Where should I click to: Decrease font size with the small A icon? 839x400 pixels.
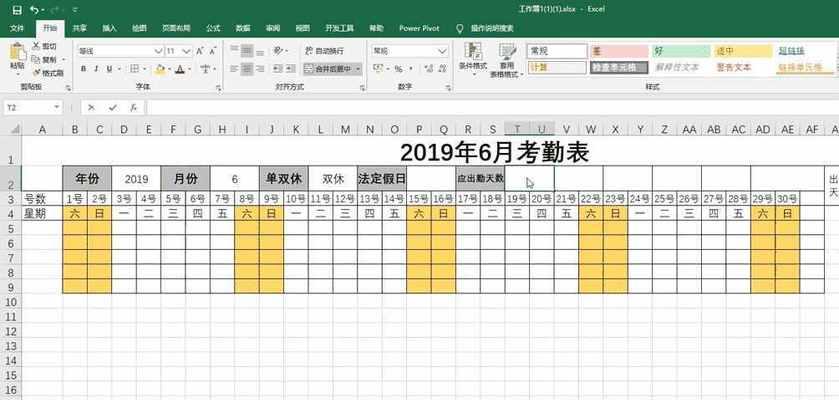click(x=213, y=51)
